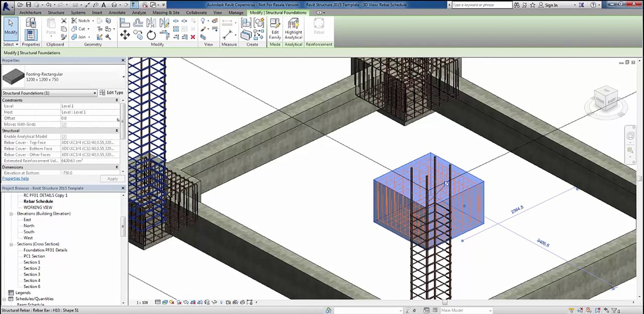Click the Edit Type button
This screenshot has width=644, height=314.
coord(112,92)
